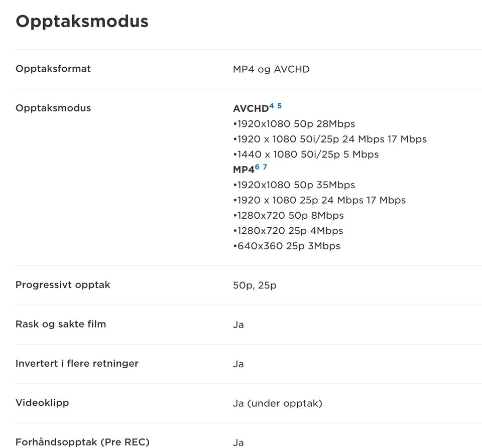
Task: Open footnote 7 beside MP4
Action: click(x=265, y=167)
